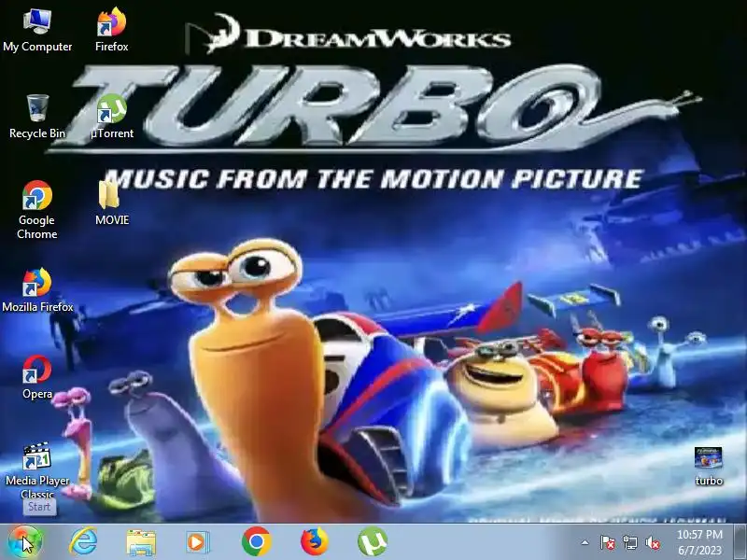
Task: Select the Opera desktop shortcut
Action: coord(37,377)
